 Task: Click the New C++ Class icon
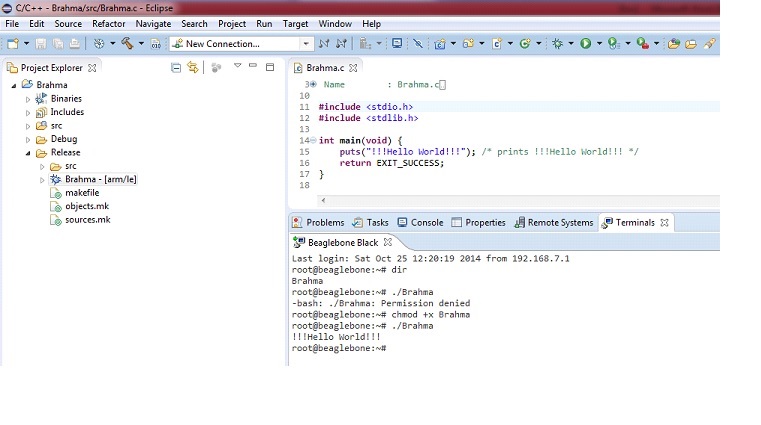(x=525, y=44)
